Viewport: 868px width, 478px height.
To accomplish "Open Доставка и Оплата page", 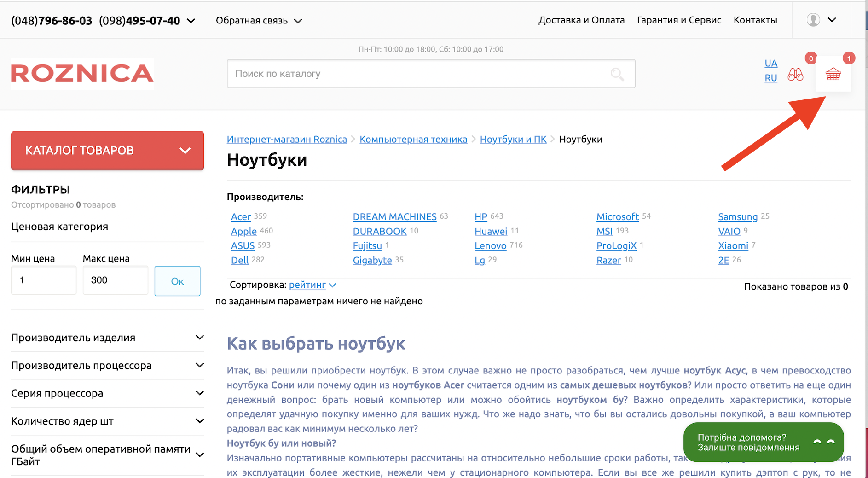I will (x=581, y=20).
